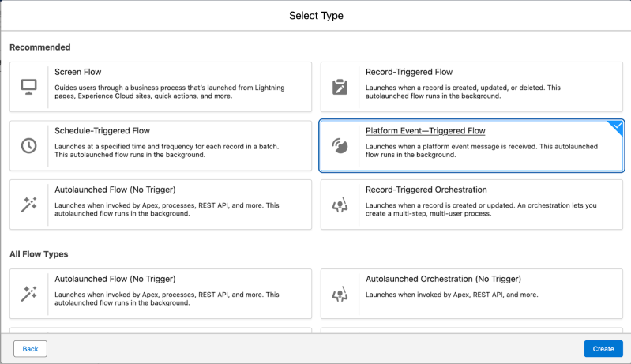Image resolution: width=631 pixels, height=364 pixels.
Task: Click the blue checkmark on Platform Event card
Action: 618,126
